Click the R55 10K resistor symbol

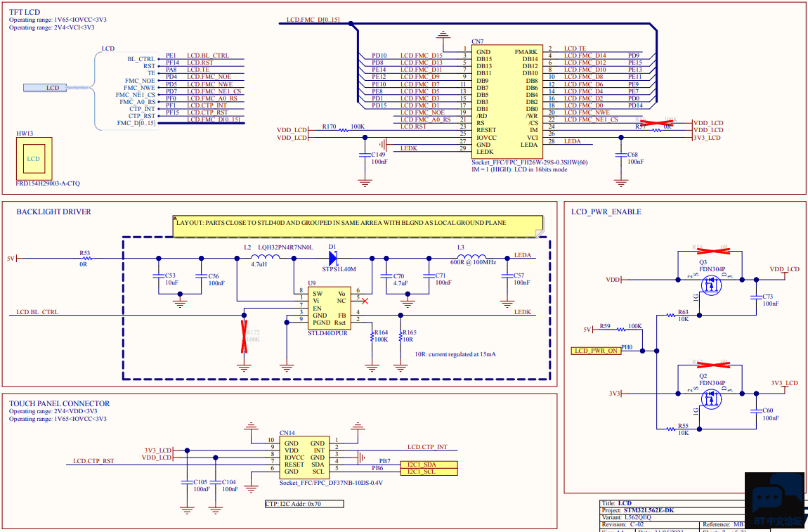coord(670,429)
